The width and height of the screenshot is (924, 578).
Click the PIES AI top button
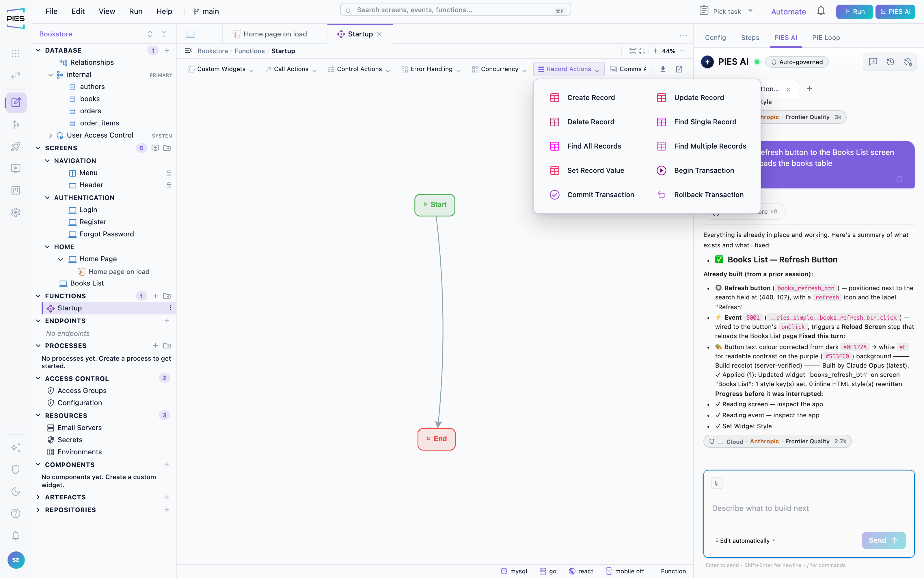point(895,12)
